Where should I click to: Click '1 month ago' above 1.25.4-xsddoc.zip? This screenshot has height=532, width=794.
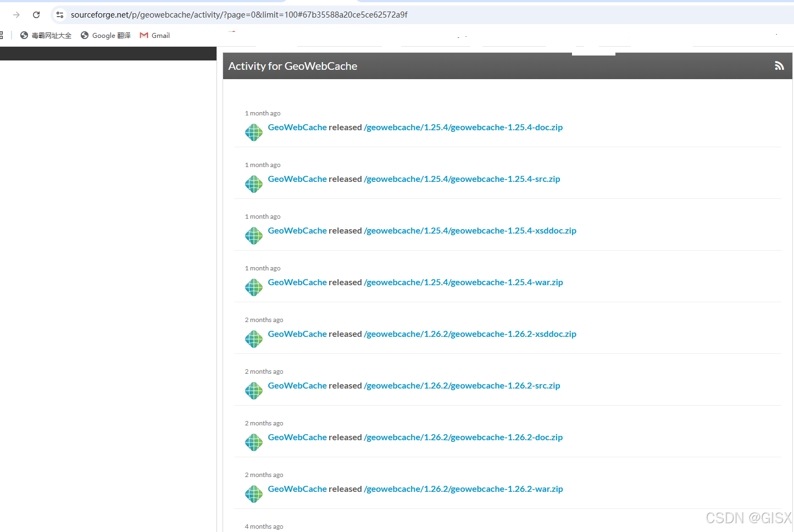pos(263,217)
